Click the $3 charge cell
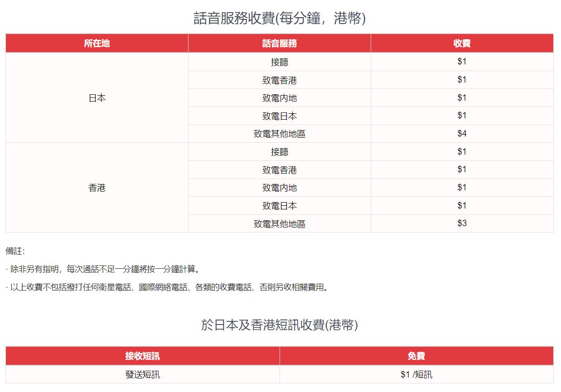Image resolution: width=561 pixels, height=392 pixels. click(462, 223)
